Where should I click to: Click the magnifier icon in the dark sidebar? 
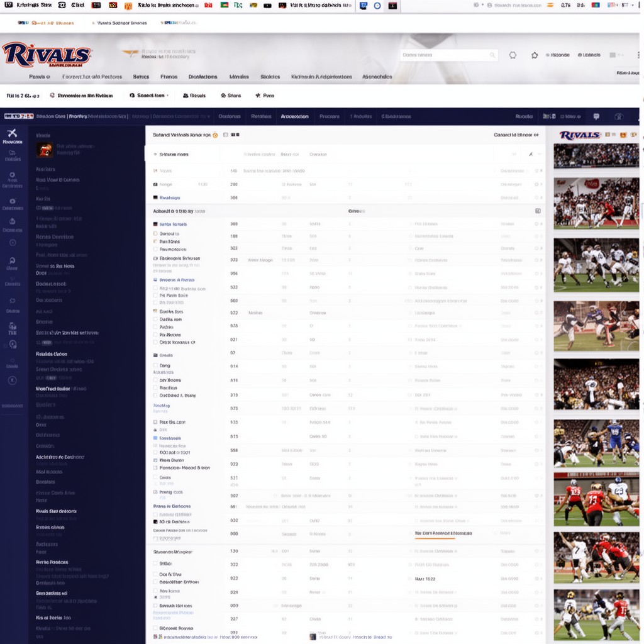(x=13, y=260)
